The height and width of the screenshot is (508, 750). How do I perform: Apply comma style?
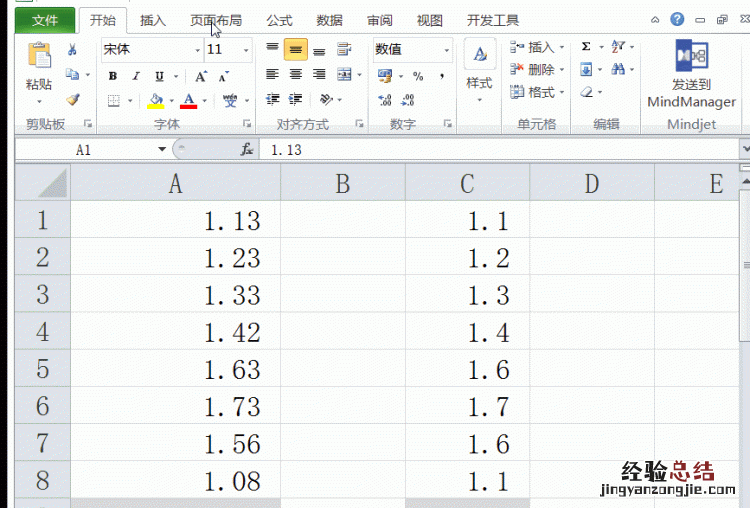(x=442, y=76)
